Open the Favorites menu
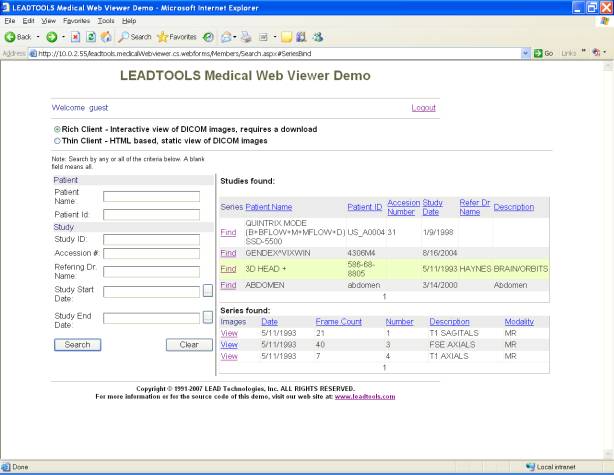Image resolution: width=614 pixels, height=475 pixels. click(76, 21)
